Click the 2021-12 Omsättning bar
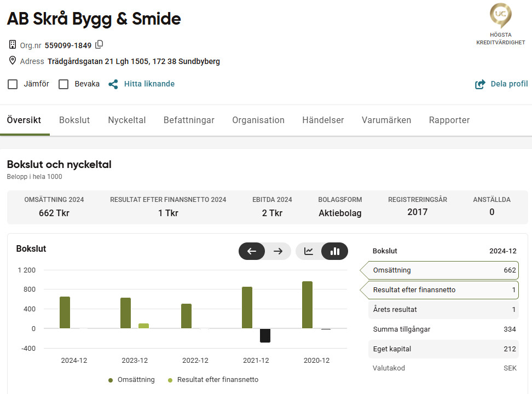The height and width of the screenshot is (394, 532). pyautogui.click(x=247, y=308)
